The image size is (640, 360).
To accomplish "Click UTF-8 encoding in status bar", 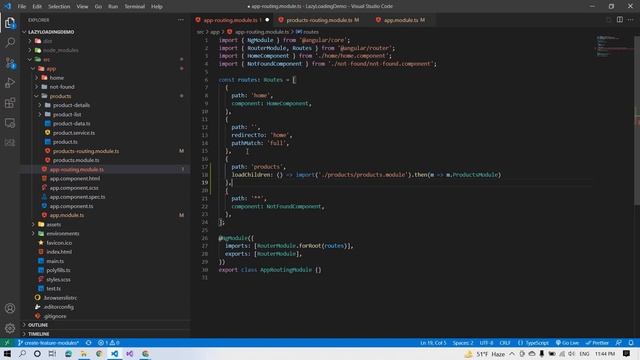I will click(x=486, y=343).
